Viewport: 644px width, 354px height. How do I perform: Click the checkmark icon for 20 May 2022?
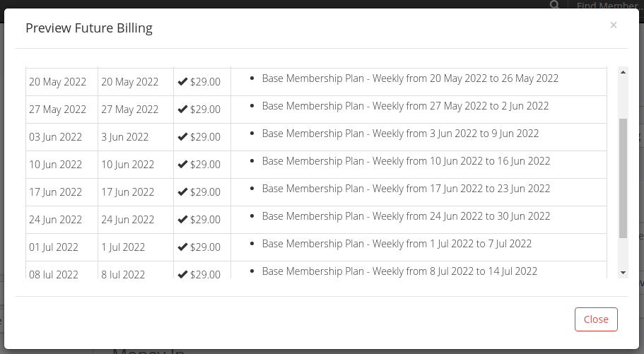[183, 82]
